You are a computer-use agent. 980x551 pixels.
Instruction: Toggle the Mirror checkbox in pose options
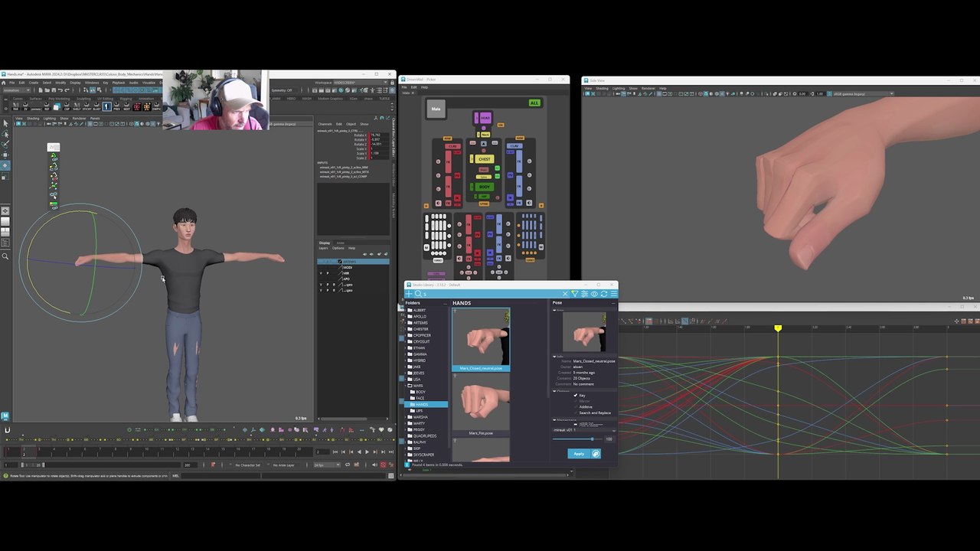(576, 401)
